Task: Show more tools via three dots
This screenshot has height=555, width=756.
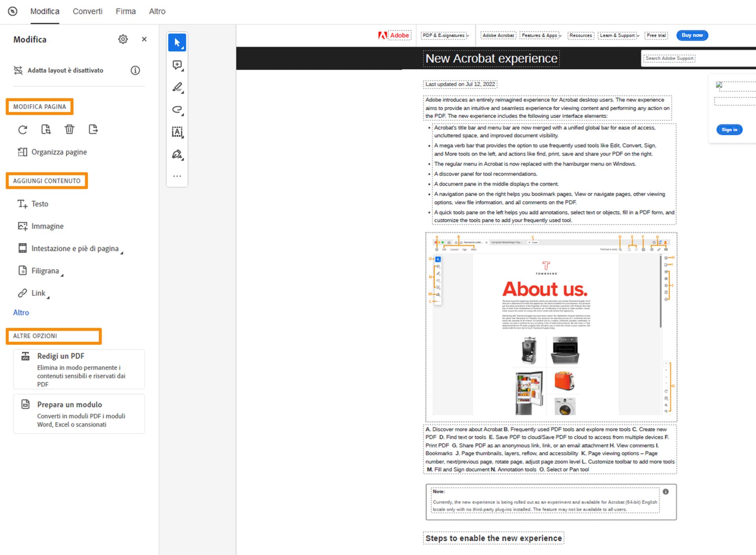Action: click(177, 176)
